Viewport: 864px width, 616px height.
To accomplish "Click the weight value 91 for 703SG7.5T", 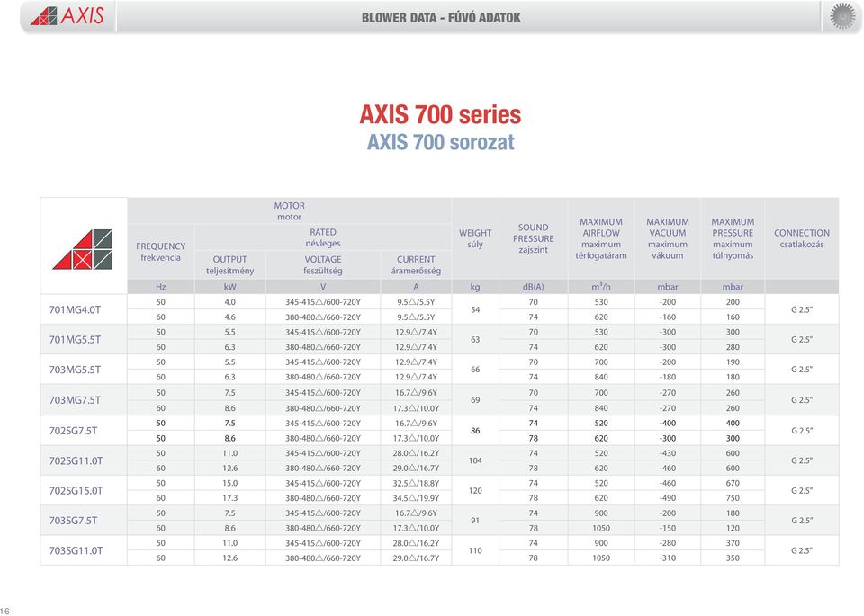I will [475, 520].
